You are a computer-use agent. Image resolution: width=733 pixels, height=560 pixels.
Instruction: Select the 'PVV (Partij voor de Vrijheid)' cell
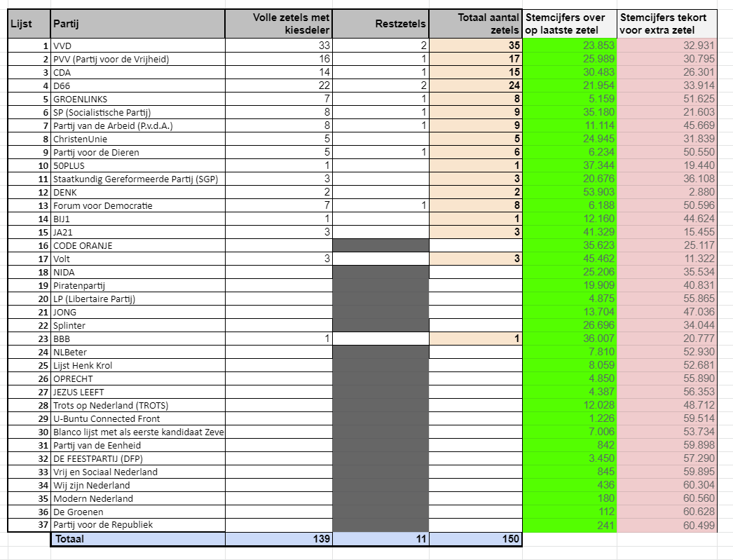tap(138, 59)
